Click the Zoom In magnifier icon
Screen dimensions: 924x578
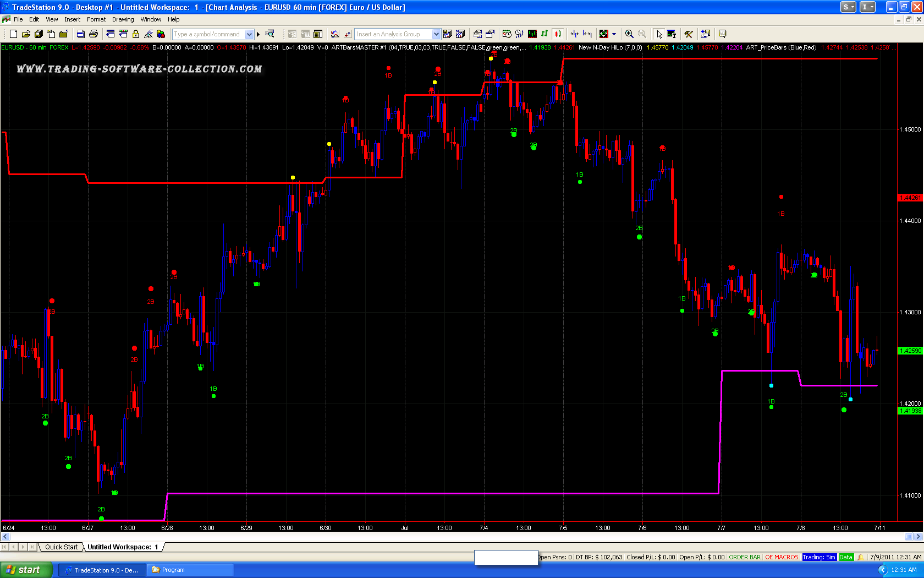629,34
